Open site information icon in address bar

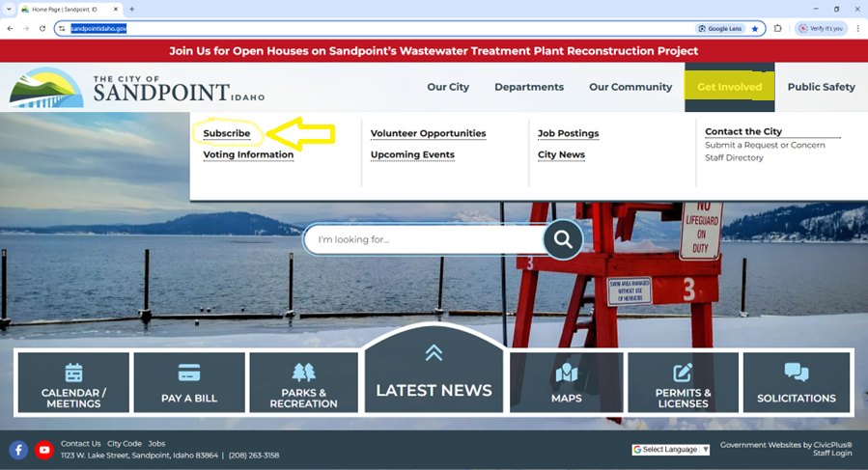[62, 28]
